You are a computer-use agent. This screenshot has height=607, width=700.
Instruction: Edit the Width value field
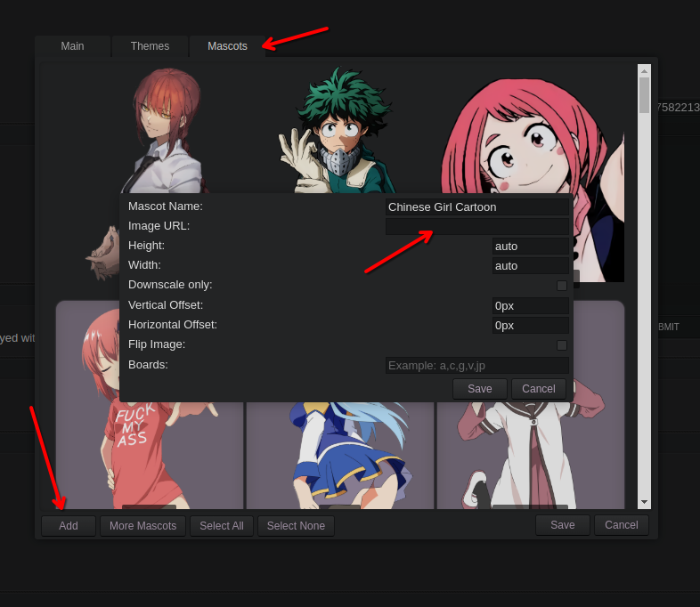coord(531,266)
